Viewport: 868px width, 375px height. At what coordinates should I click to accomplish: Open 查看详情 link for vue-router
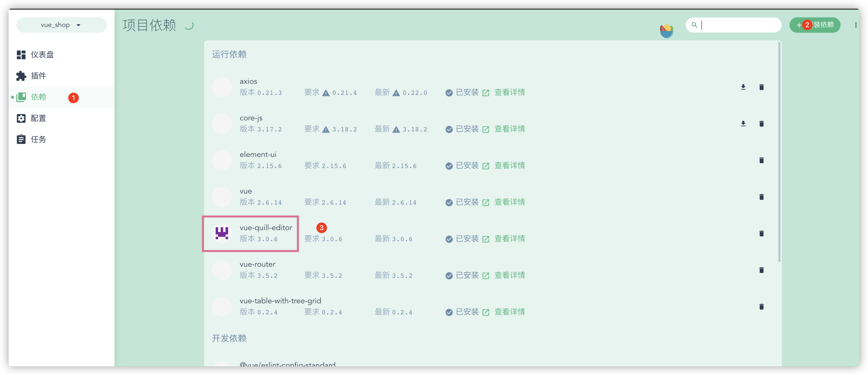tap(509, 275)
